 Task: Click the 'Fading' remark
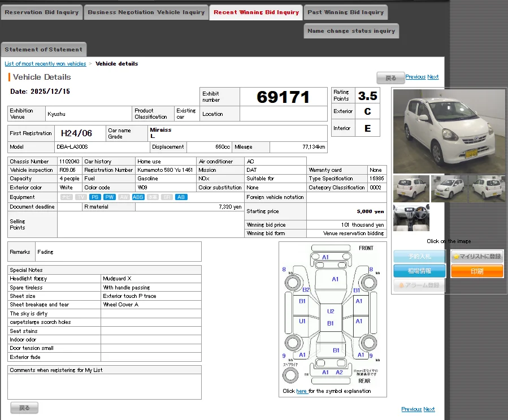(x=45, y=252)
